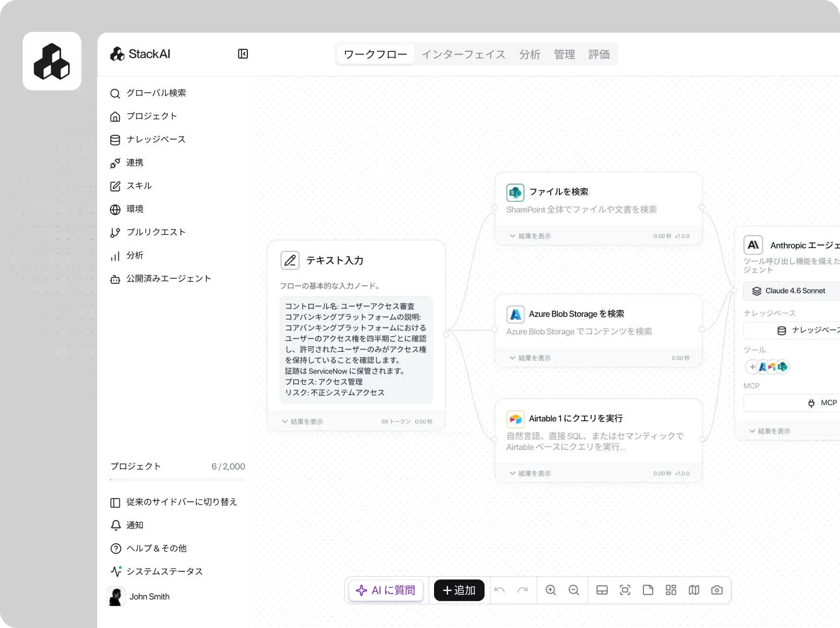Screen dimensions: 840x628
Task: Open the Claude 4.6 Sonnet model selector
Action: point(791,291)
